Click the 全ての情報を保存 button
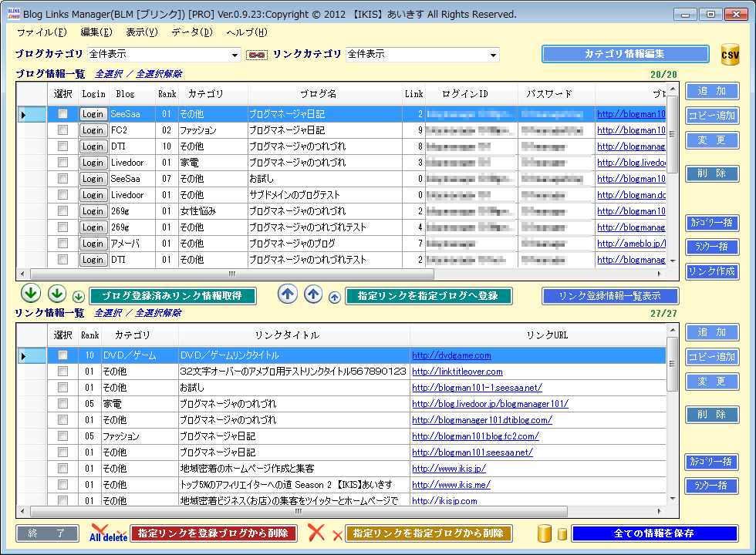Image resolution: width=756 pixels, height=555 pixels. coord(655,533)
